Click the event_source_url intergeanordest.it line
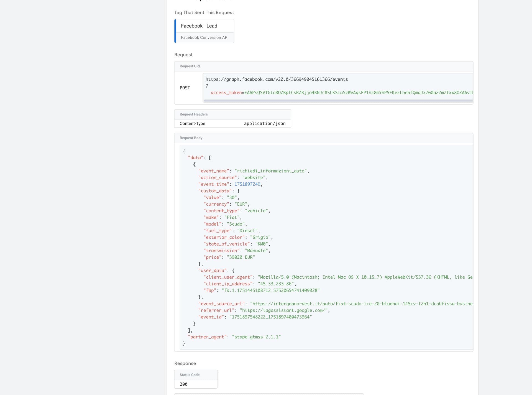 click(336, 304)
